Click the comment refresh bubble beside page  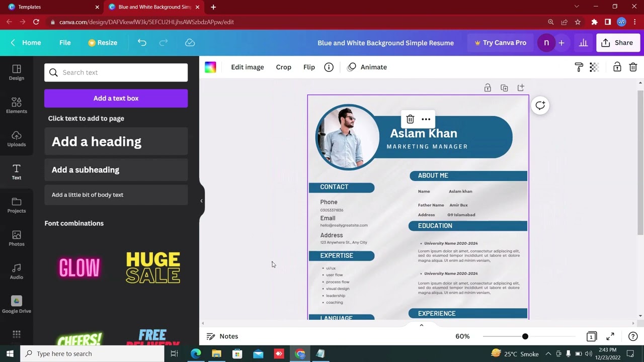(x=540, y=105)
